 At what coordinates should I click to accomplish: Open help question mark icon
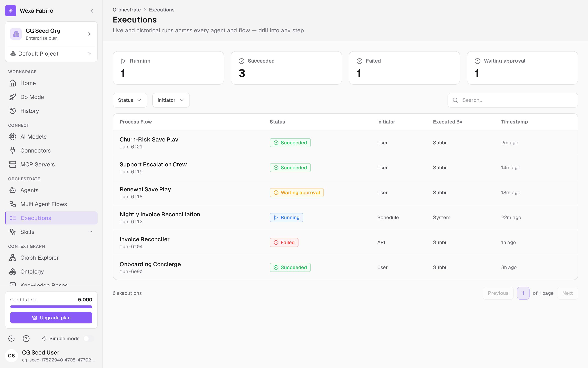[26, 339]
